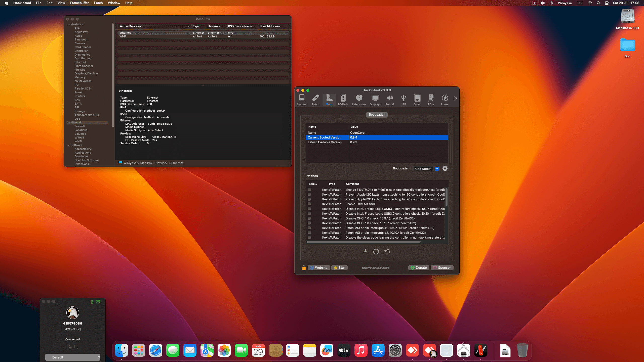Click the lock icon in Hackintool footer
This screenshot has height=362, width=644.
(304, 267)
